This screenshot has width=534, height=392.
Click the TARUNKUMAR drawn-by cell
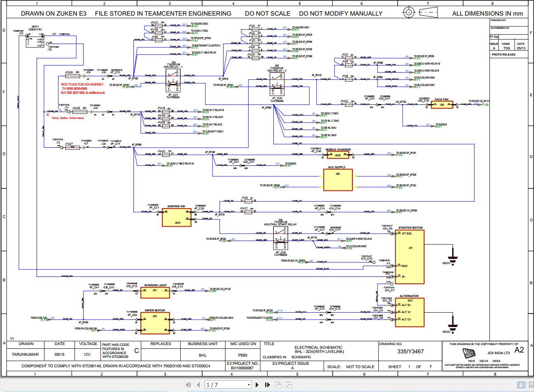pyautogui.click(x=26, y=354)
